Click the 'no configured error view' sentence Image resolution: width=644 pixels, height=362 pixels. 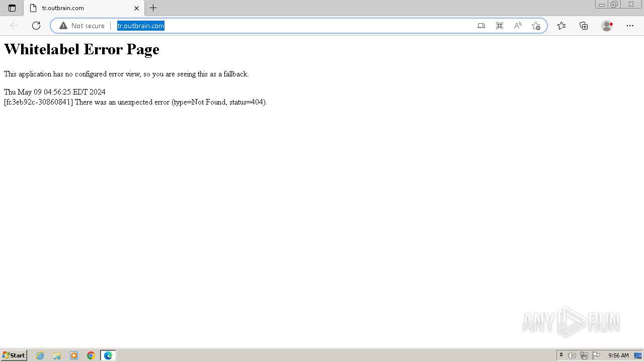[x=126, y=74]
